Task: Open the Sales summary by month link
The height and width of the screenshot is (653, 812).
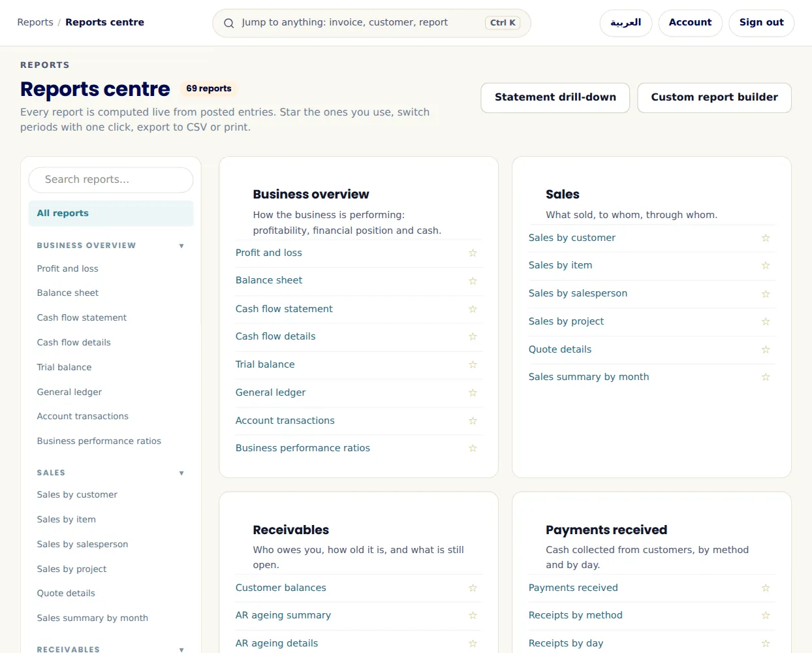Action: [589, 377]
